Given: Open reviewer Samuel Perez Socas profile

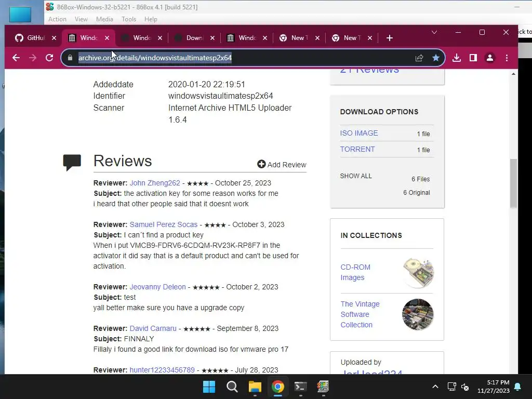Looking at the screenshot, I should tap(164, 224).
